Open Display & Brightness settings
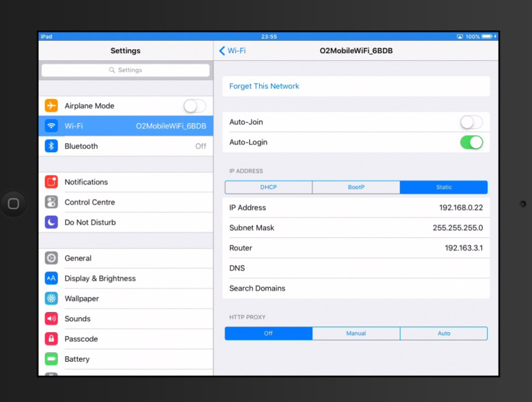Viewport: 532px width, 402px height. click(100, 278)
